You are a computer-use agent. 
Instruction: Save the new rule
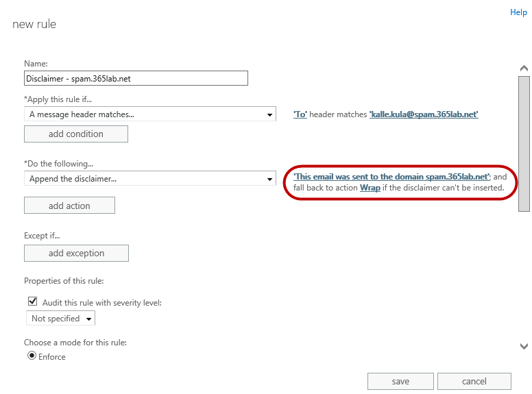click(400, 381)
